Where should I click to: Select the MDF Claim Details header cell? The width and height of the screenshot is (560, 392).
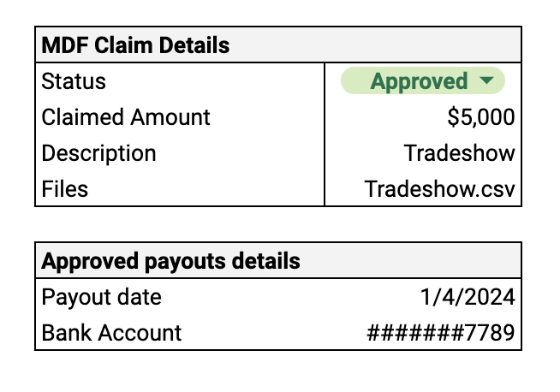point(278,45)
